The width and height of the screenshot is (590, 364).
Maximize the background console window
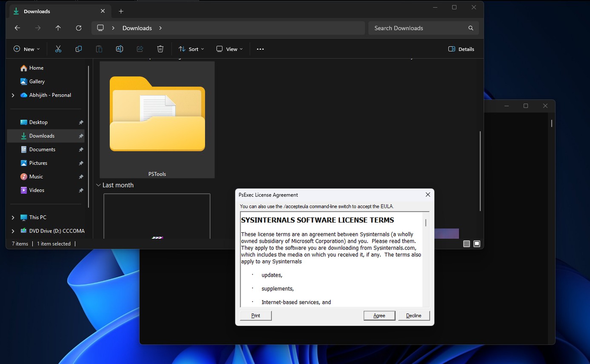point(526,106)
